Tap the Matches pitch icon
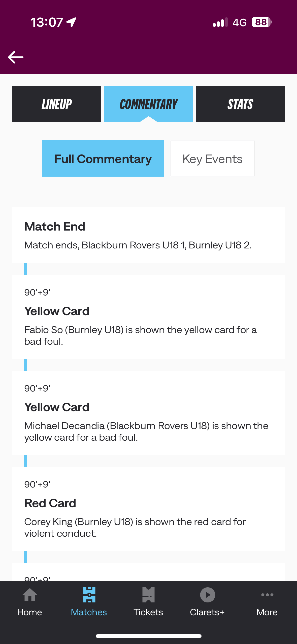 (89, 595)
